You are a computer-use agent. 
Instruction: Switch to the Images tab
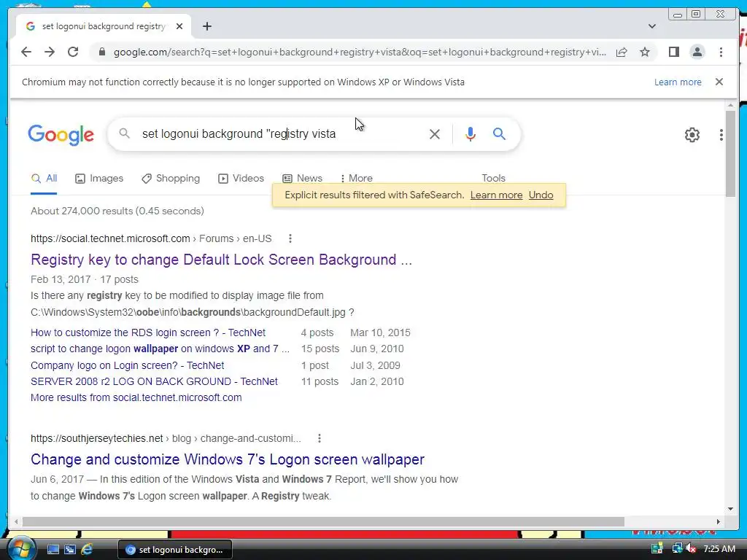click(99, 179)
